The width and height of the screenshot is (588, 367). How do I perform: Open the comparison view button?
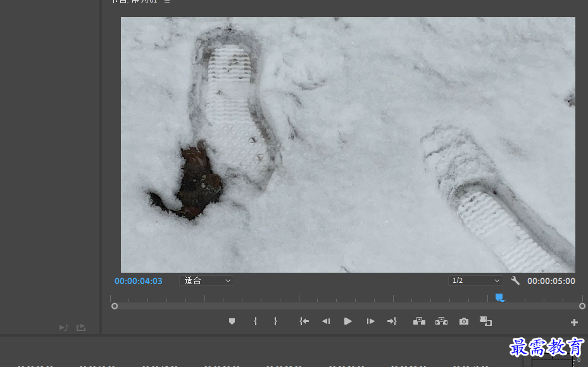pyautogui.click(x=485, y=321)
